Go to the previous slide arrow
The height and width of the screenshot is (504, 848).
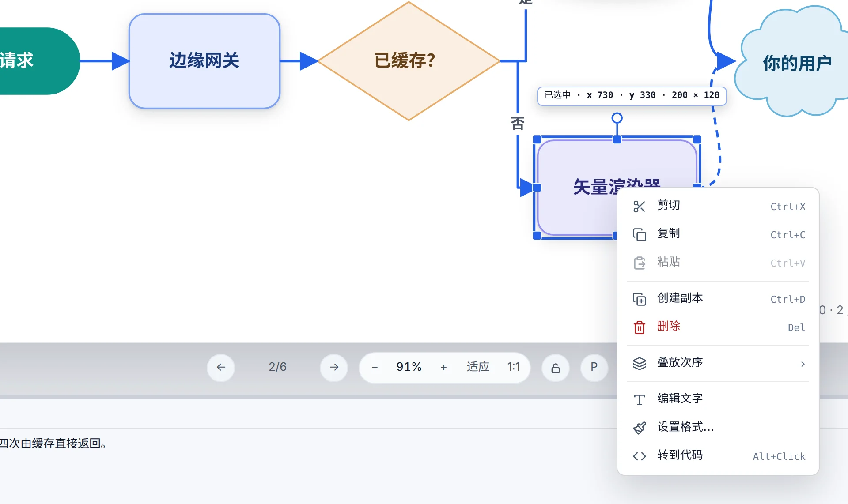[x=221, y=367]
